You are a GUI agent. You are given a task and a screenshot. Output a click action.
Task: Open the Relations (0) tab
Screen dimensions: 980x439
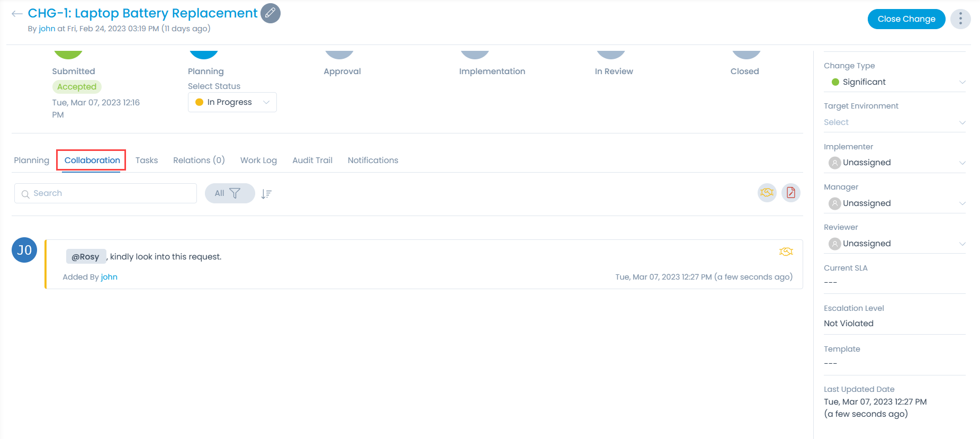pos(199,160)
